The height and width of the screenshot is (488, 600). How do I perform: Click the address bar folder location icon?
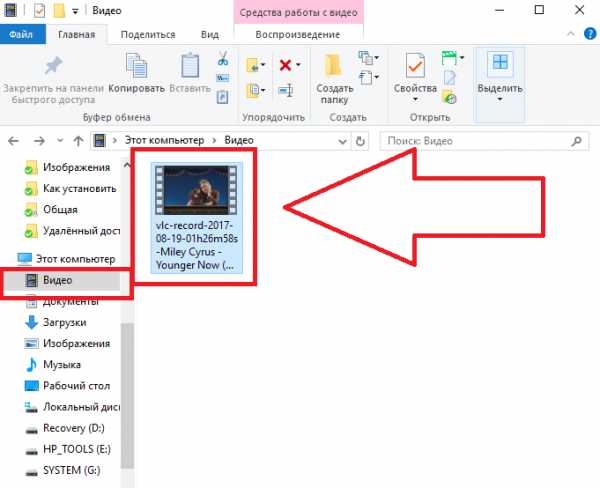(x=99, y=141)
